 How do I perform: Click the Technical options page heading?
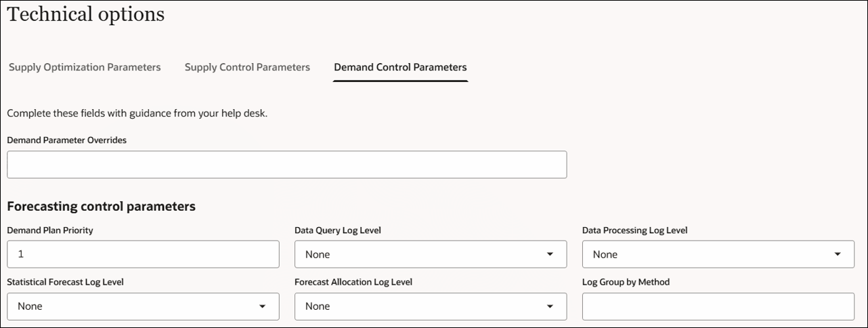[x=86, y=14]
